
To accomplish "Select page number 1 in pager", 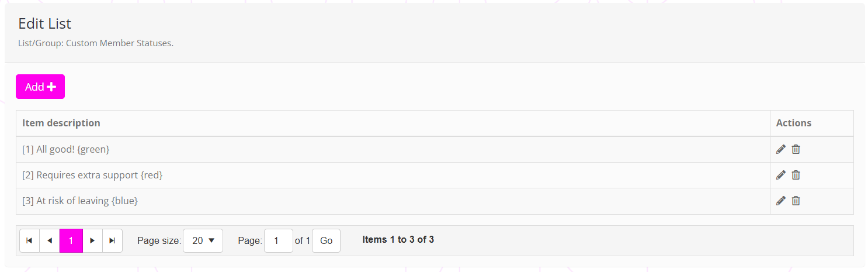I will tap(71, 240).
